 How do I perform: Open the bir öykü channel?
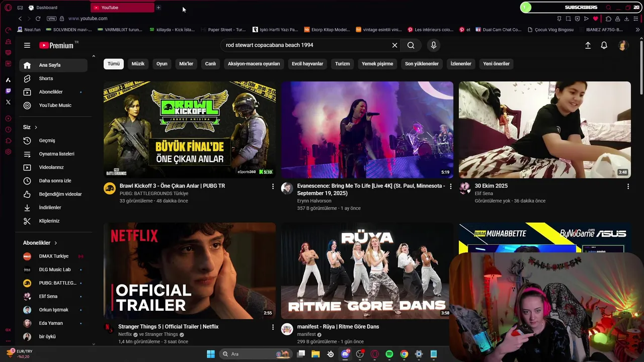pyautogui.click(x=53, y=337)
